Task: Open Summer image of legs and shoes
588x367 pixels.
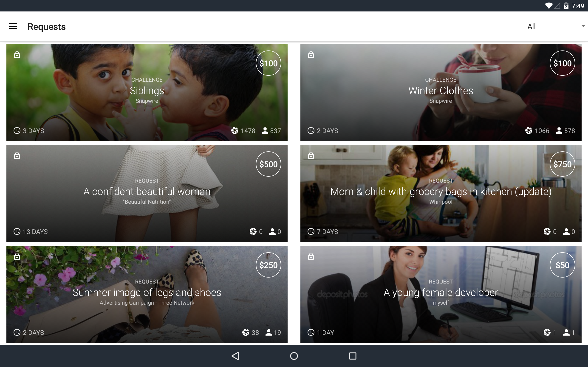Action: coord(147,292)
